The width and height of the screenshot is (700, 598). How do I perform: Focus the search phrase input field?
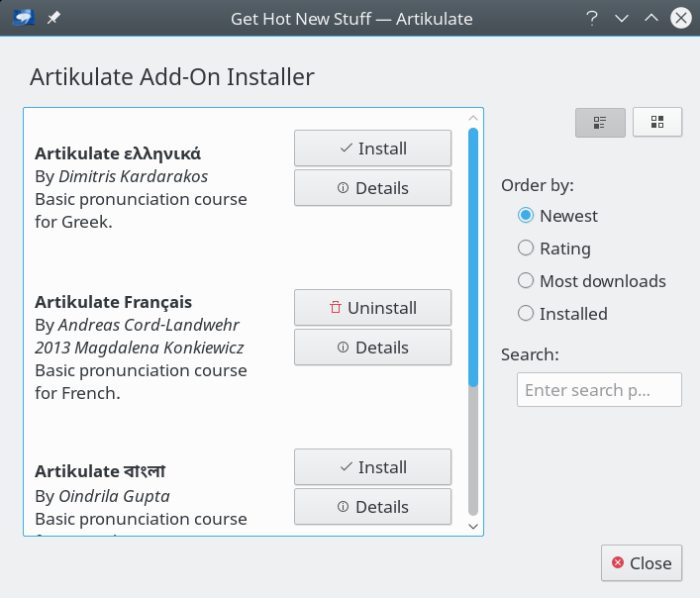tap(599, 390)
